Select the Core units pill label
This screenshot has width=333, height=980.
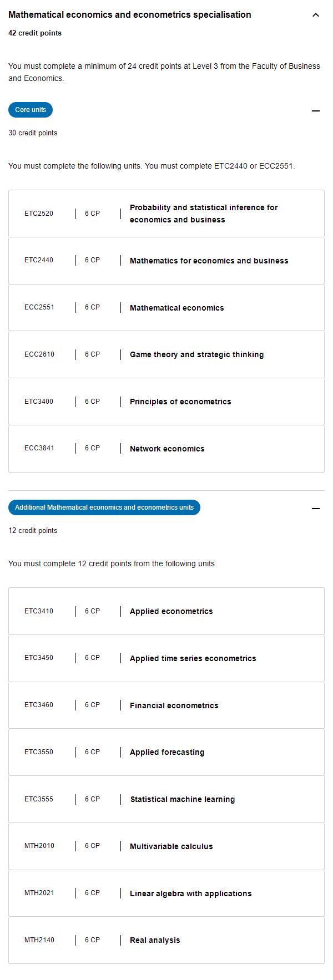point(31,110)
